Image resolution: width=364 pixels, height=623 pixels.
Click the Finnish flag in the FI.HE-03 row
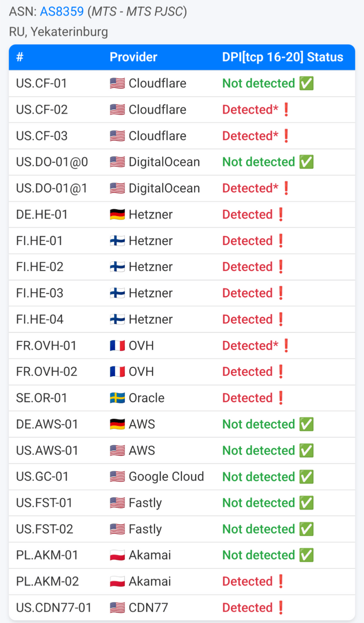tap(117, 293)
